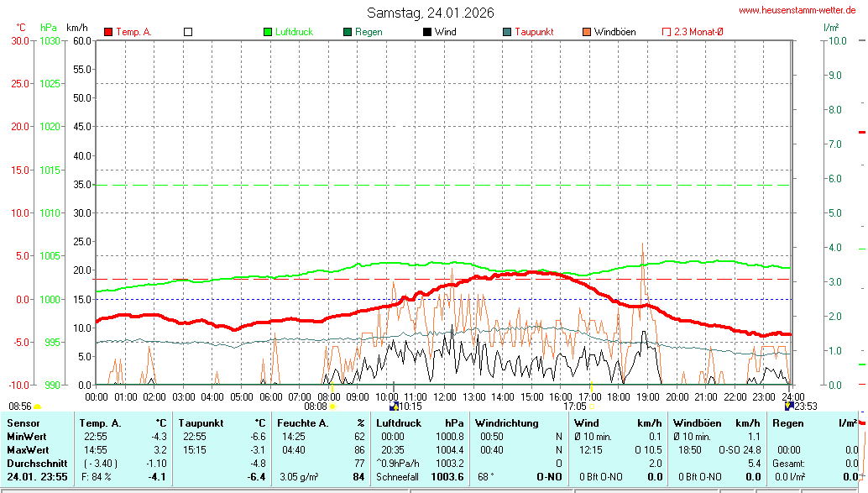Click the Samstag, 24.01.2026 chart title

tap(430, 13)
